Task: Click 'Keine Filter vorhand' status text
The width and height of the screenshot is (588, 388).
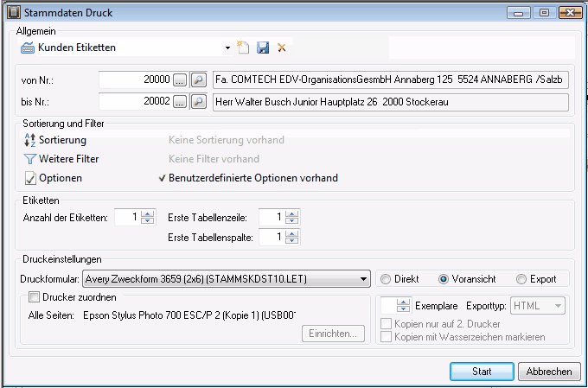Action: click(214, 159)
